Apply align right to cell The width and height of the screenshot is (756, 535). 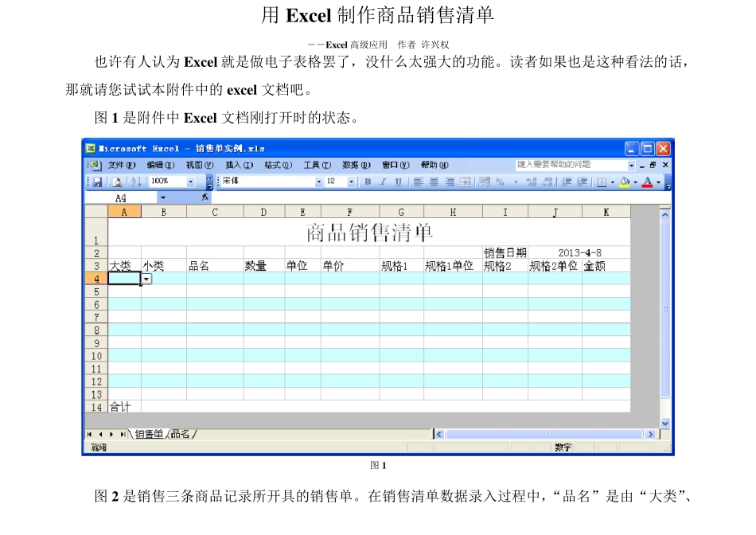coord(450,182)
